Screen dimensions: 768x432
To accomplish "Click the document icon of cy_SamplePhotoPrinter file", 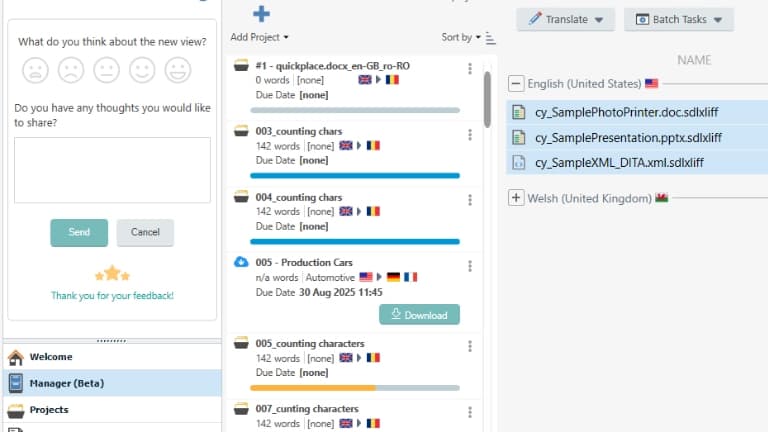I will click(x=519, y=112).
